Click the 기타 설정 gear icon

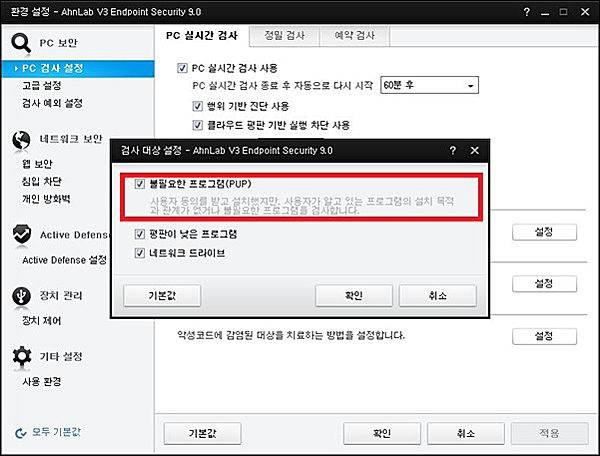click(x=22, y=356)
